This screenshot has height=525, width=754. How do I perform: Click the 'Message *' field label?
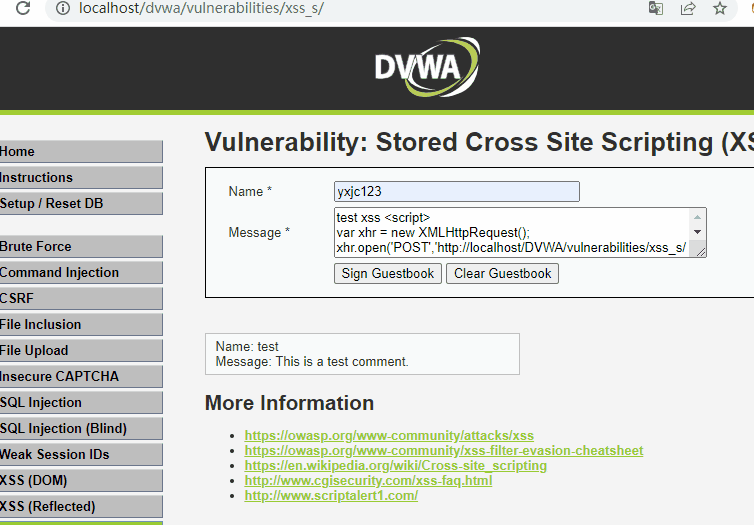click(x=259, y=233)
